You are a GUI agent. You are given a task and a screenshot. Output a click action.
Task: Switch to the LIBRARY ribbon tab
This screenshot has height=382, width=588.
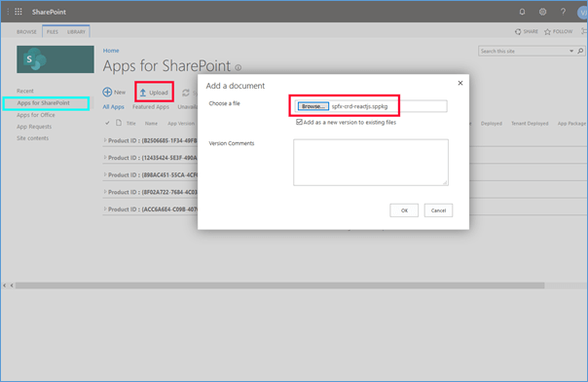click(x=76, y=32)
